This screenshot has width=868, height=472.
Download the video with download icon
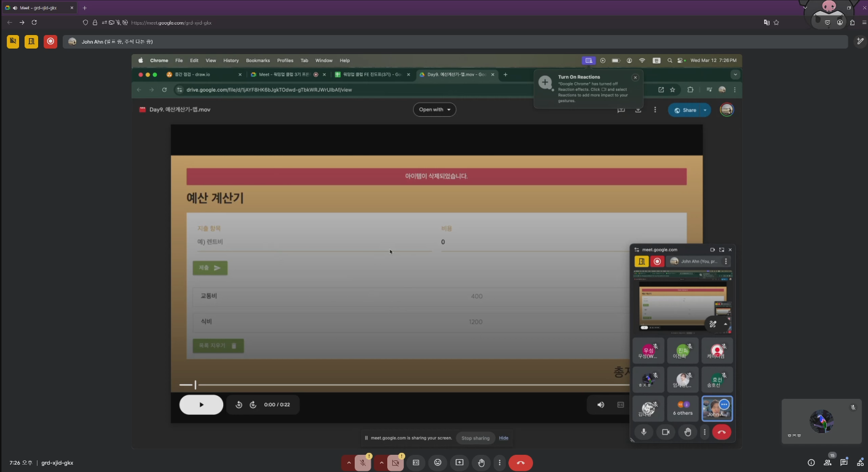pos(638,110)
